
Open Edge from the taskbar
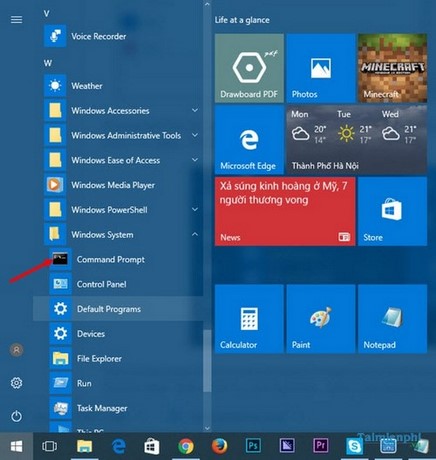118,446
